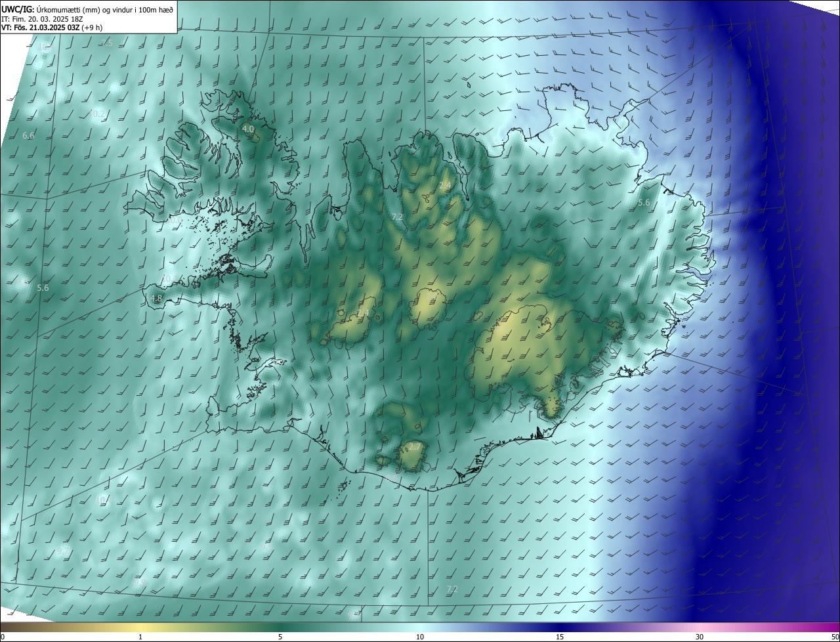Click tick label "1" on color scale
840x642 pixels.
[141, 637]
